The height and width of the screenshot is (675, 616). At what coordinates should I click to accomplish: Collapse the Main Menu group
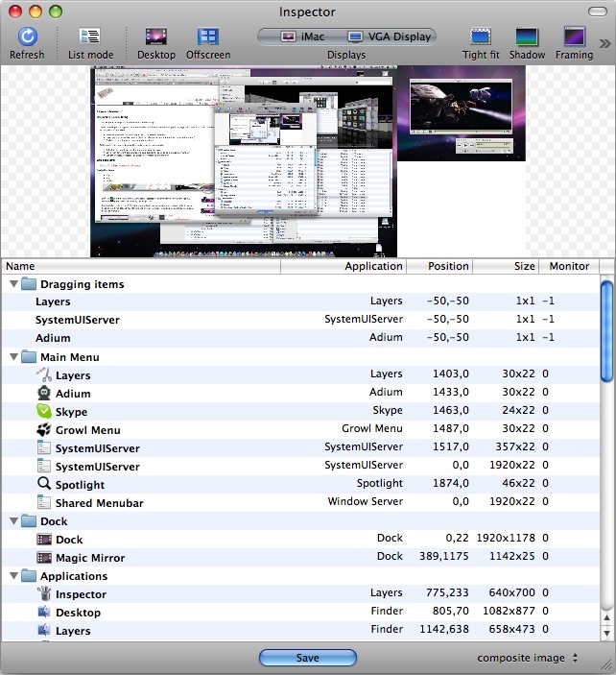click(13, 356)
